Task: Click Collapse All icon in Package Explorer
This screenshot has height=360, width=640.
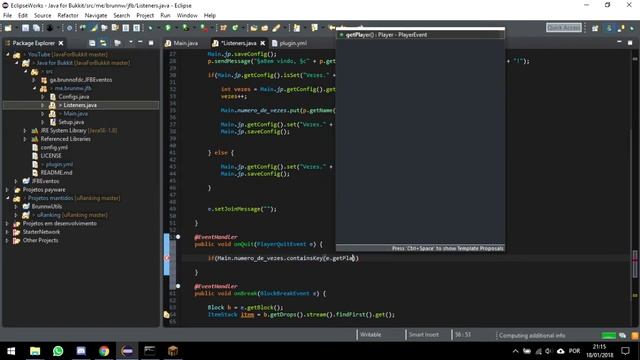Action: (x=92, y=43)
